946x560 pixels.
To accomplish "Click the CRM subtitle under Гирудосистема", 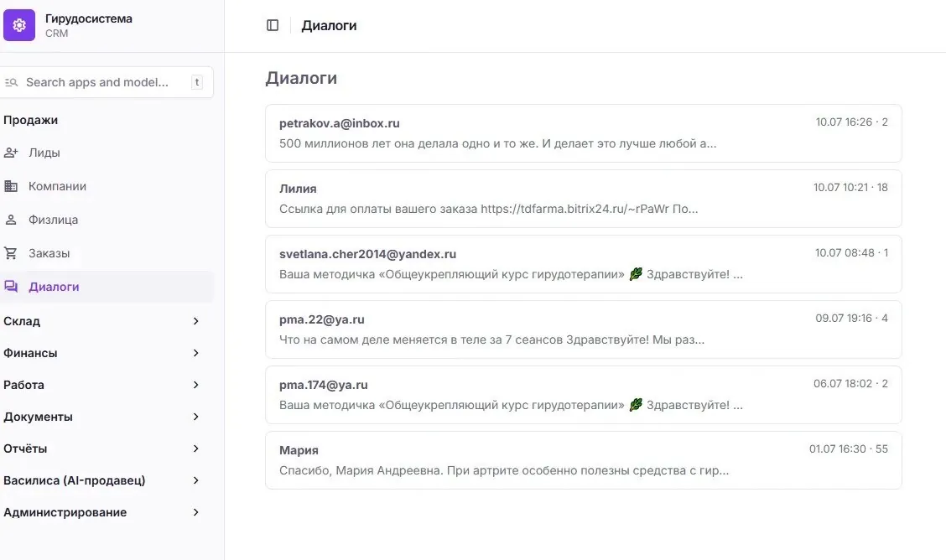I will (57, 34).
